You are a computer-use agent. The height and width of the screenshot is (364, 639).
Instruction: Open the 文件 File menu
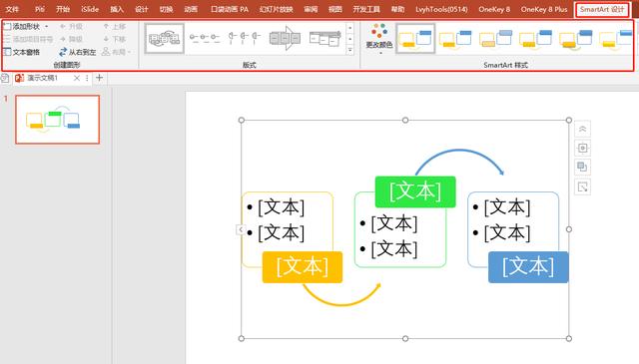click(x=12, y=9)
